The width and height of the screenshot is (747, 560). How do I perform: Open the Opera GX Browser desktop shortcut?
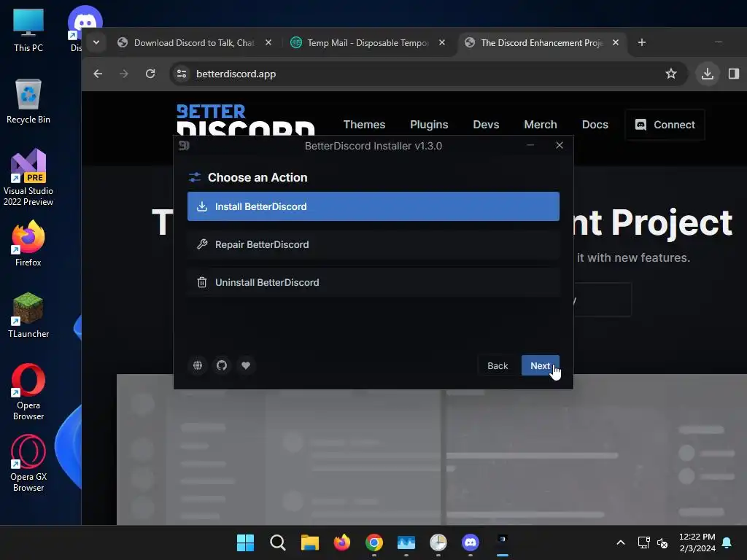coord(28,463)
